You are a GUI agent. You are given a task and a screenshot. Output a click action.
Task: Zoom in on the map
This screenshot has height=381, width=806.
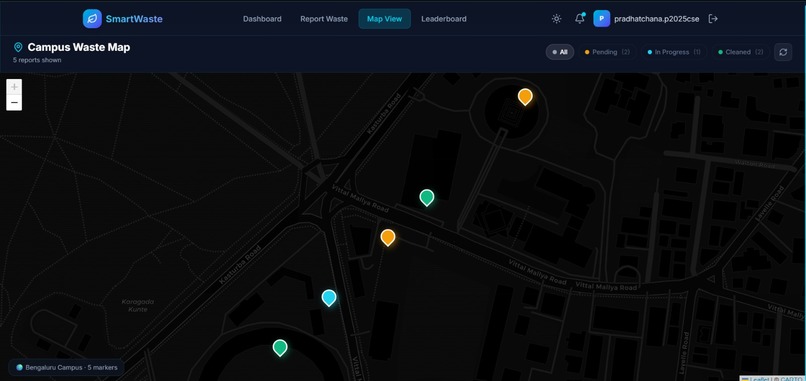pyautogui.click(x=14, y=87)
